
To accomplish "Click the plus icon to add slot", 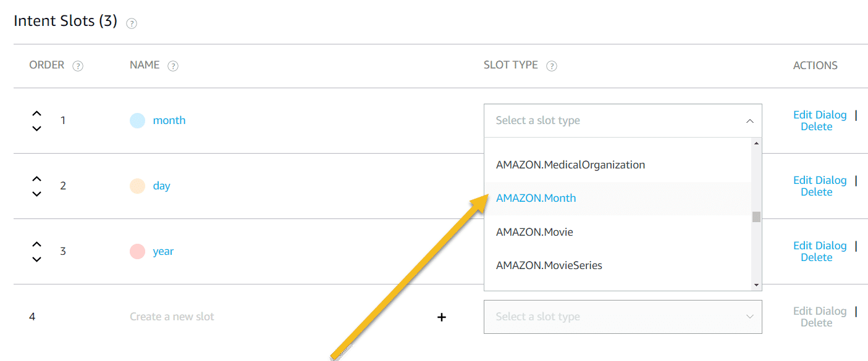I will point(442,317).
